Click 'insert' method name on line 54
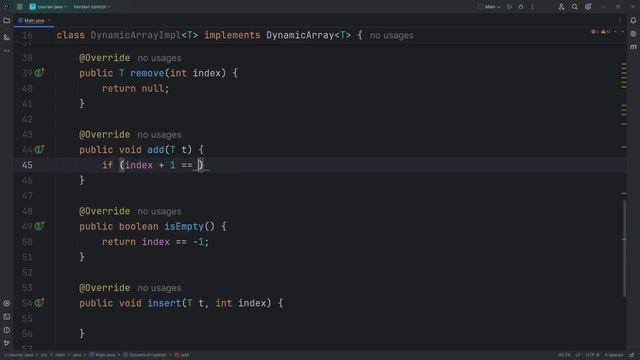Image resolution: width=640 pixels, height=360 pixels. click(x=164, y=303)
